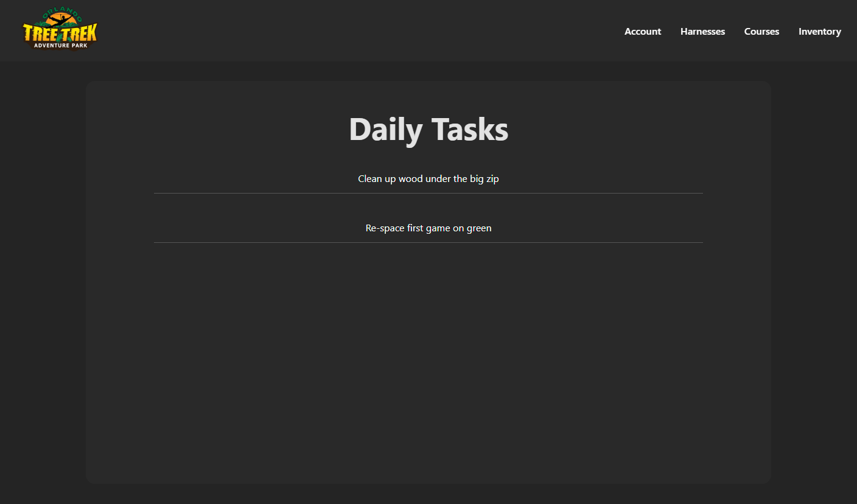
Task: Click the Daily Tasks heading
Action: click(x=428, y=129)
